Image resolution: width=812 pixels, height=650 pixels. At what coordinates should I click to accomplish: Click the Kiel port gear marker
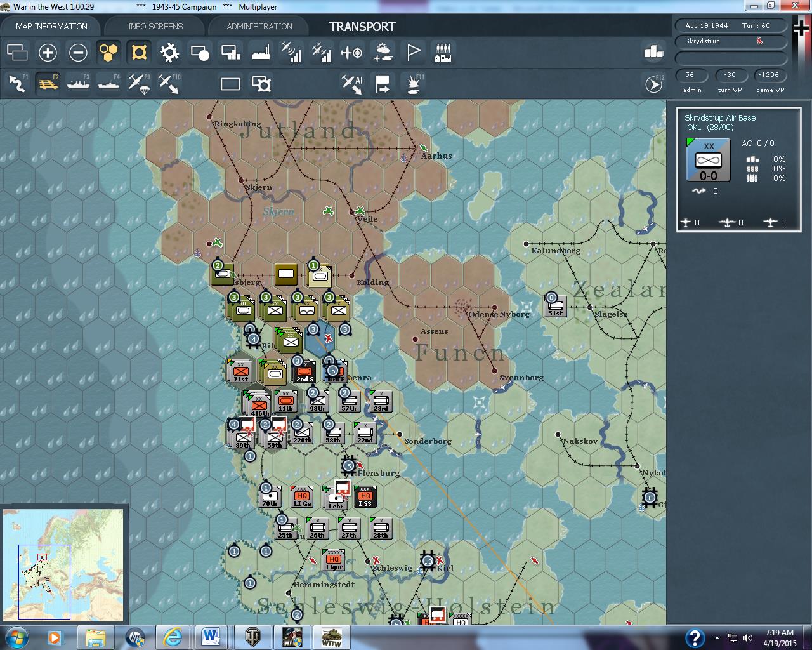point(429,561)
